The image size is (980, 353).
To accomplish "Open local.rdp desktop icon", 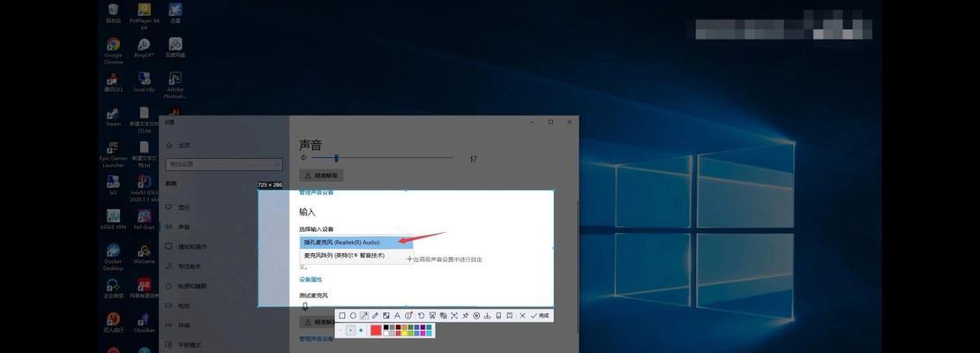I will [x=144, y=82].
